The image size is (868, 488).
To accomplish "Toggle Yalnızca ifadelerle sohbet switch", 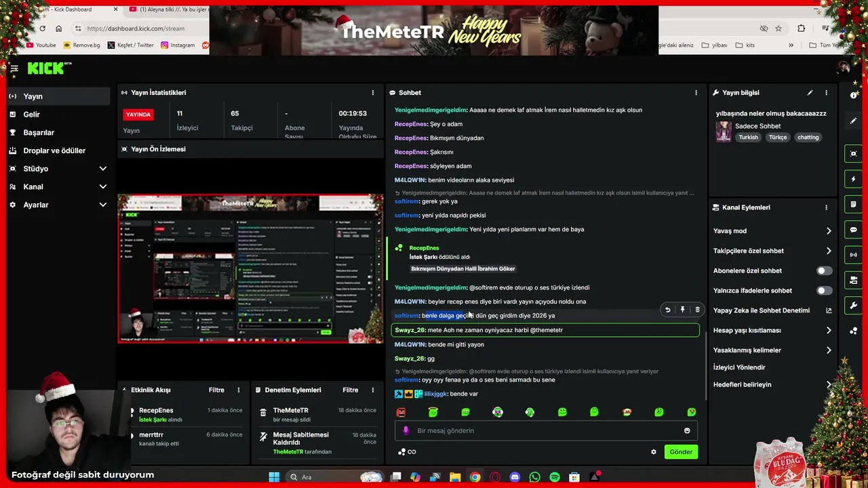I will [824, 291].
